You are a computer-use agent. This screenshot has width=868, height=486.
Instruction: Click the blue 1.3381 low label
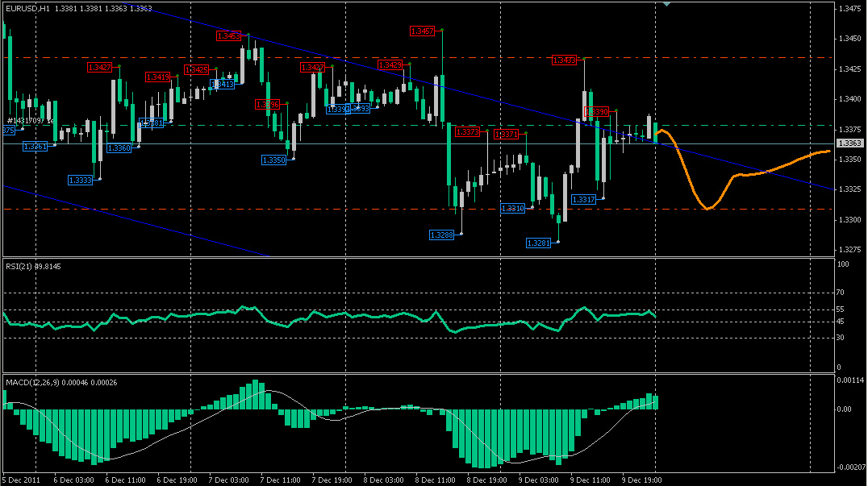pyautogui.click(x=152, y=123)
